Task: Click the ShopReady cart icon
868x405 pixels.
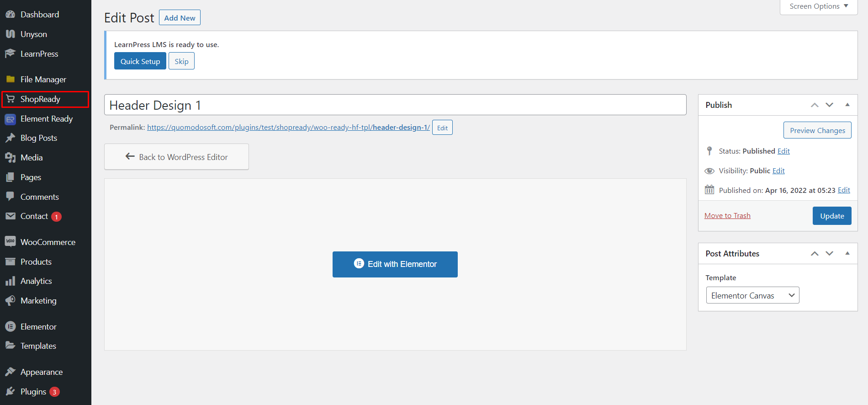Action: 11,99
